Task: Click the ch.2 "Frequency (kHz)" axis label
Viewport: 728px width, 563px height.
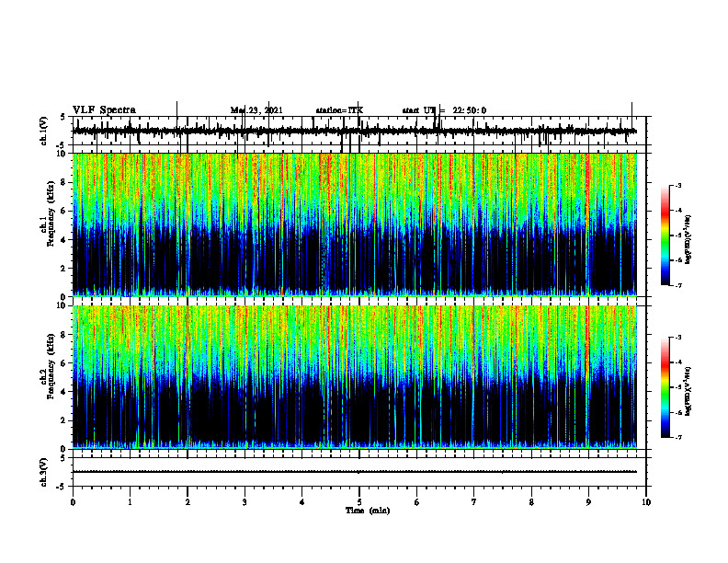Action: [51, 365]
